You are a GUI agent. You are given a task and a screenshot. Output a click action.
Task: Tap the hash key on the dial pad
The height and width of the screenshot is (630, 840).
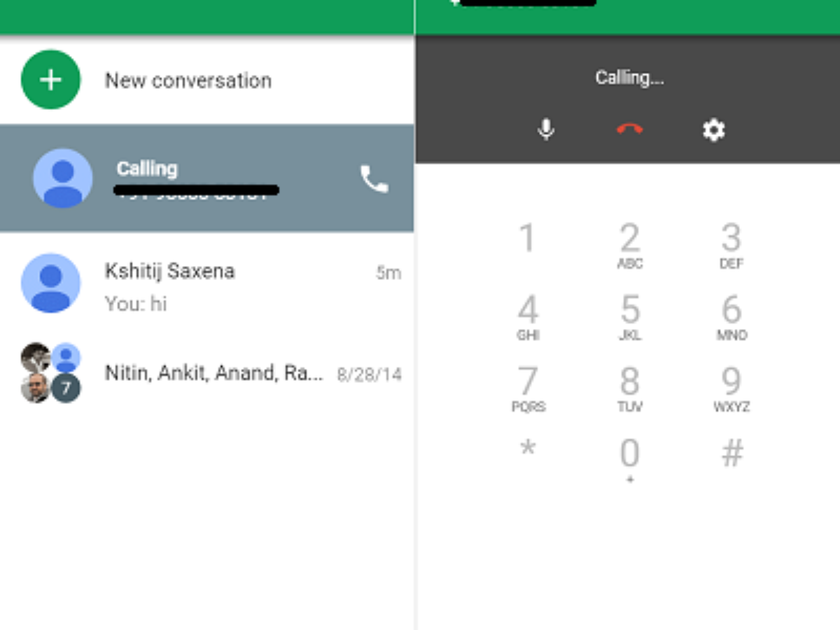[x=732, y=453]
